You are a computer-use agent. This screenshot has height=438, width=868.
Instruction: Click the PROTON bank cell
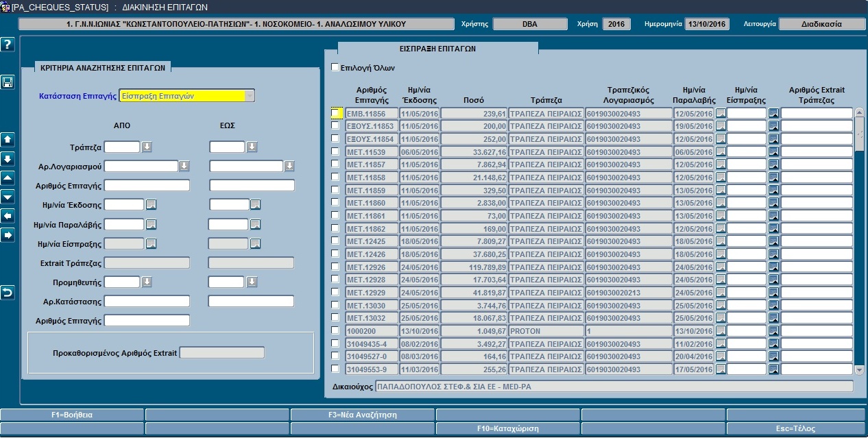(x=546, y=330)
